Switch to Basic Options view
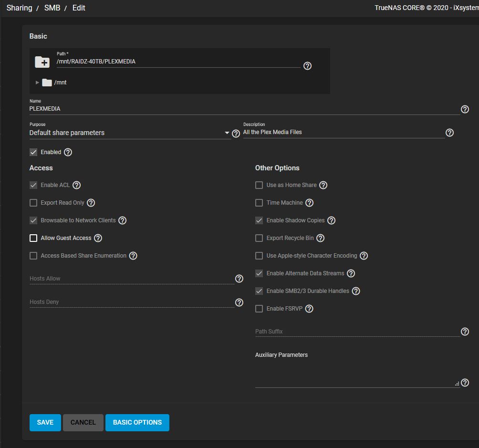479x448 pixels. [x=137, y=423]
